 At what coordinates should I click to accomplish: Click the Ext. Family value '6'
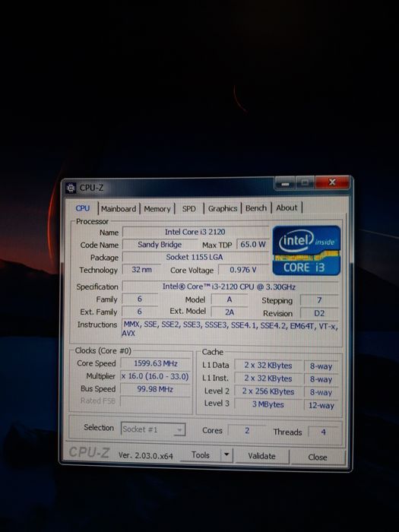(139, 312)
